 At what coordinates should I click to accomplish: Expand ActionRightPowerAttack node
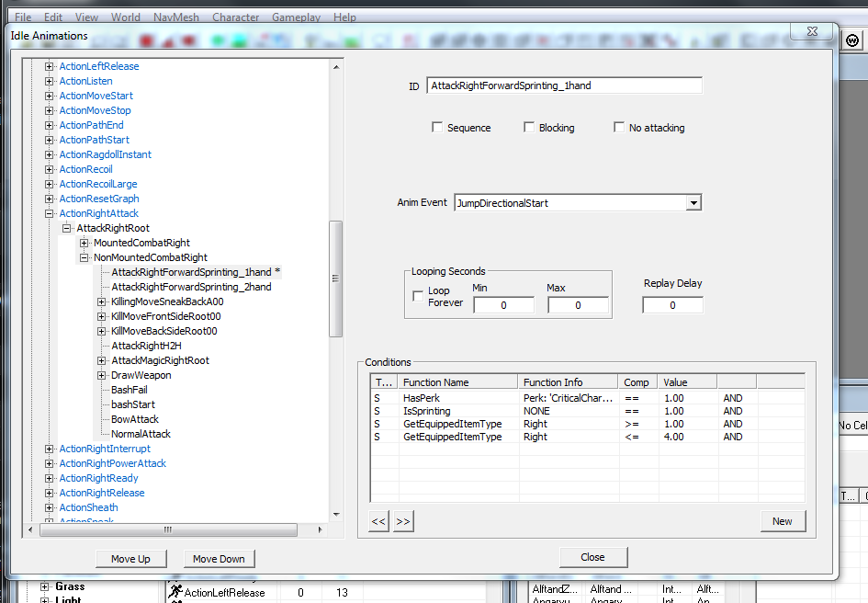pos(50,463)
